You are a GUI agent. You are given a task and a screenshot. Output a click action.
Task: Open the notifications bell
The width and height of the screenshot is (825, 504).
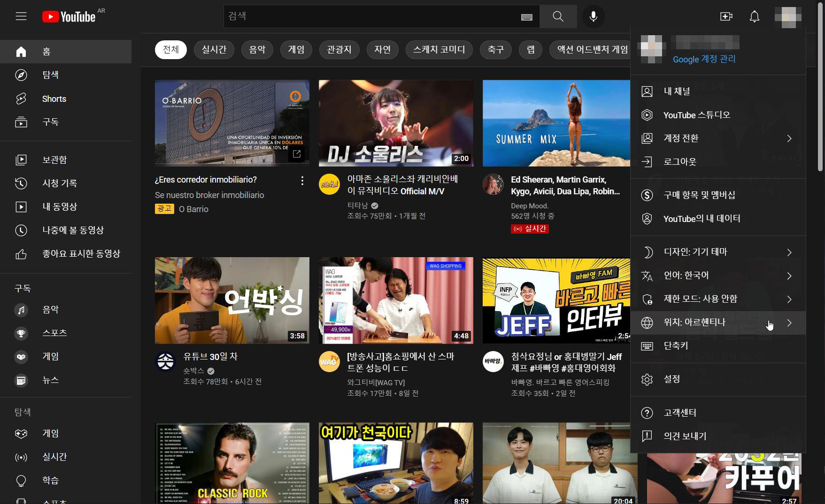point(754,16)
